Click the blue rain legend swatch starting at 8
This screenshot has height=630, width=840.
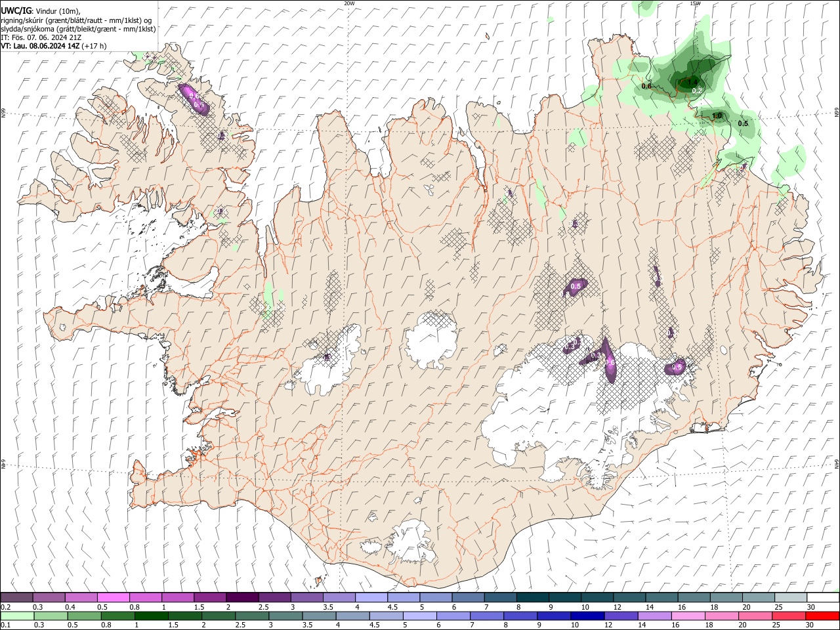(x=520, y=616)
